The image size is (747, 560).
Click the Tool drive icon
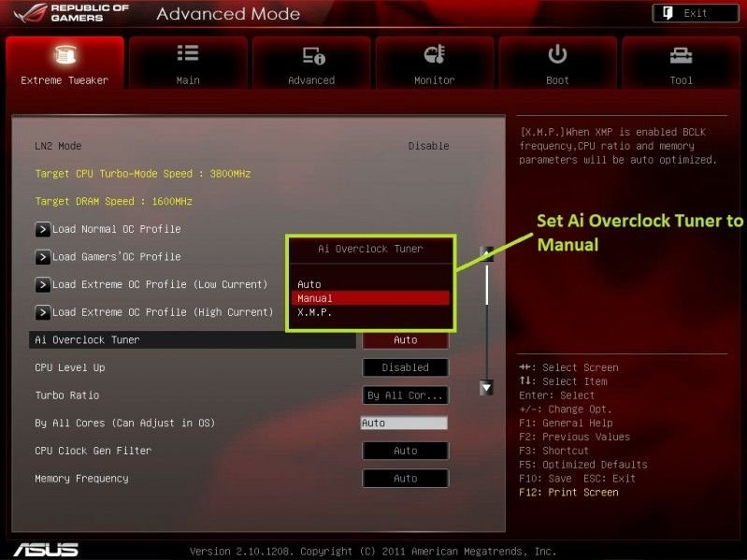[681, 56]
